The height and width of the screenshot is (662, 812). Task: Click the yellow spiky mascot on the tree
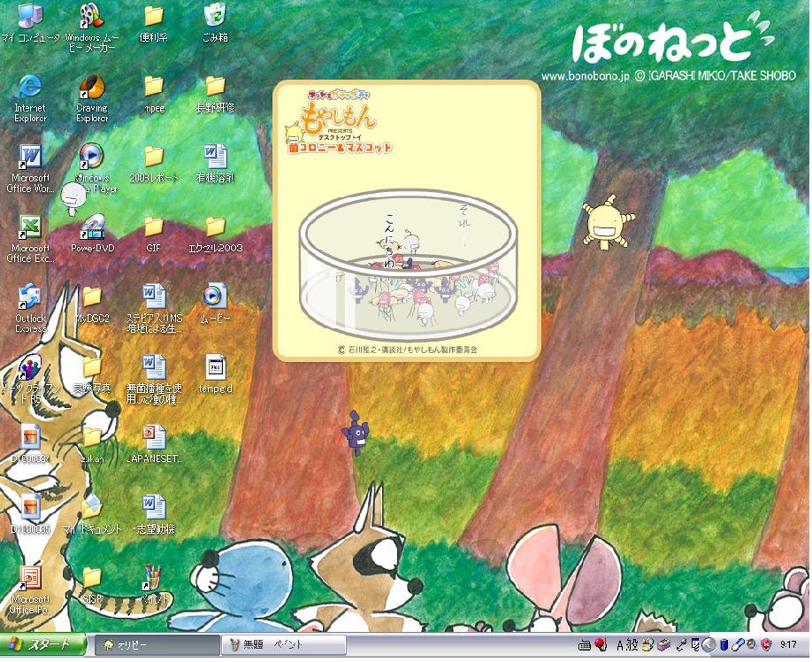[x=608, y=223]
